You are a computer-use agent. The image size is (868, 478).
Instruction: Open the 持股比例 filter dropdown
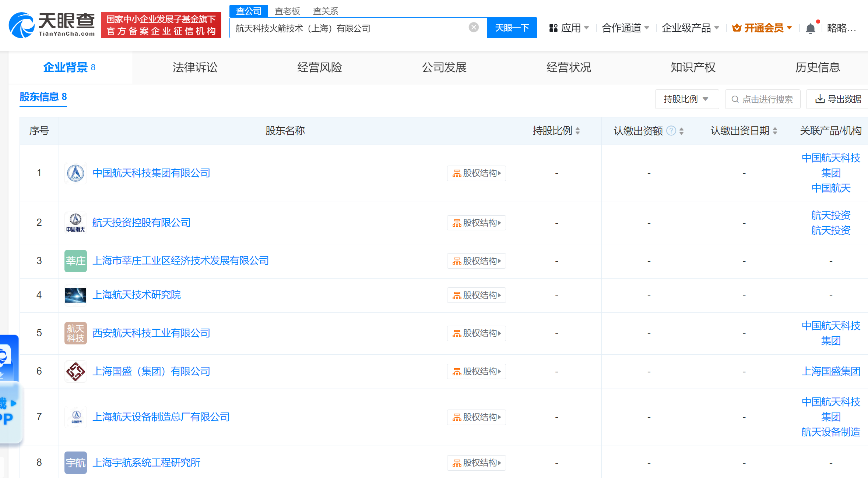pyautogui.click(x=686, y=99)
